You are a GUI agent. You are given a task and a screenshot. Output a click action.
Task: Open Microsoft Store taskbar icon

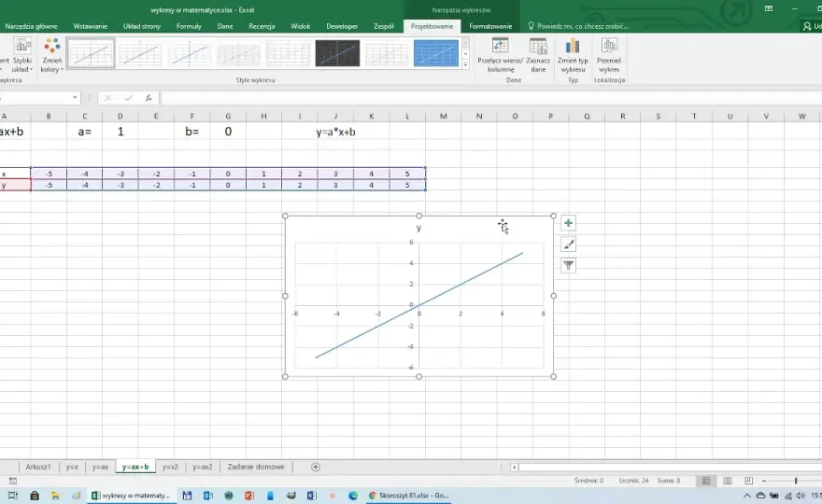(35, 495)
